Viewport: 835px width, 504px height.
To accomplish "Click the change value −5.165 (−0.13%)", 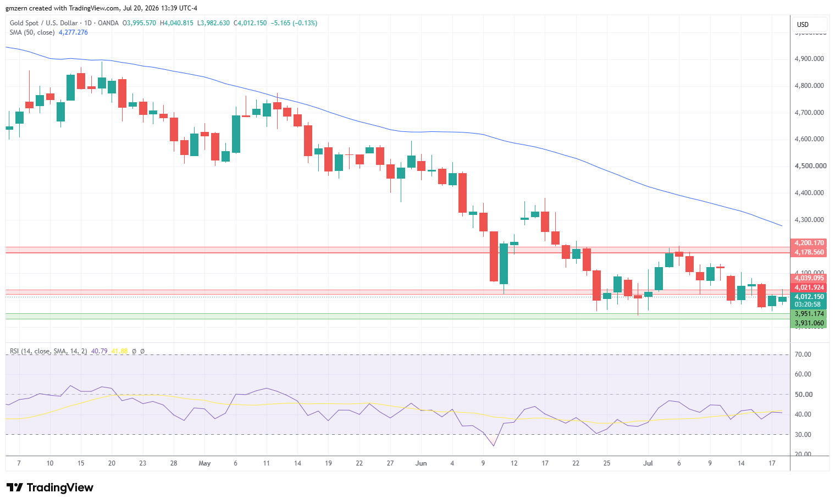I will click(294, 23).
